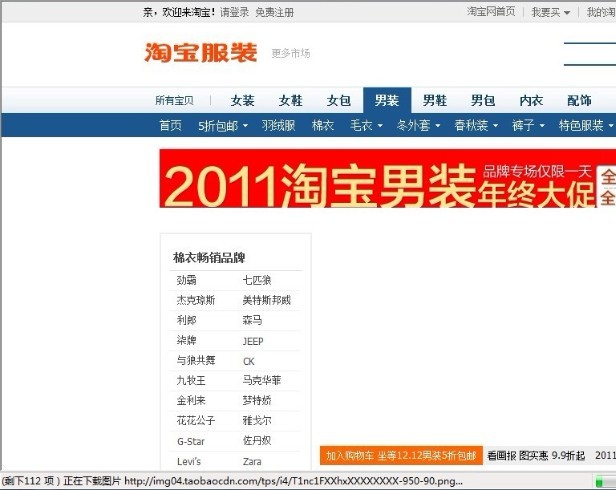Expand the 春秋装 dropdown

(x=476, y=125)
